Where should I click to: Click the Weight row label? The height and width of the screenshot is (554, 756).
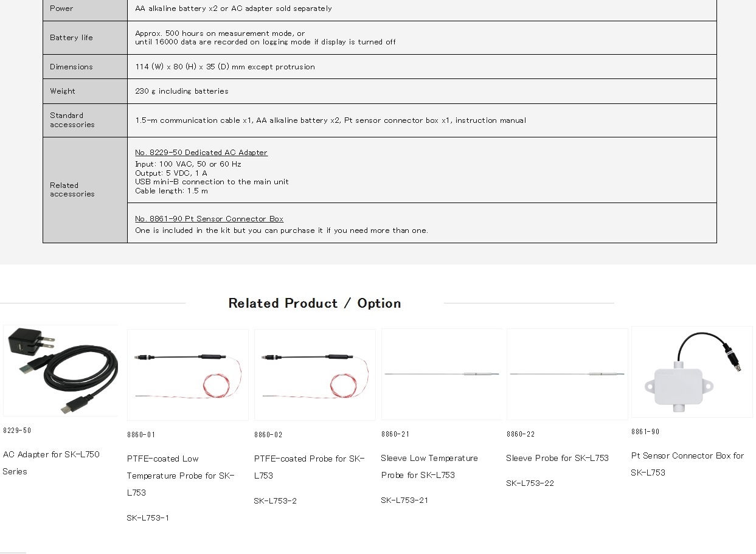[63, 91]
